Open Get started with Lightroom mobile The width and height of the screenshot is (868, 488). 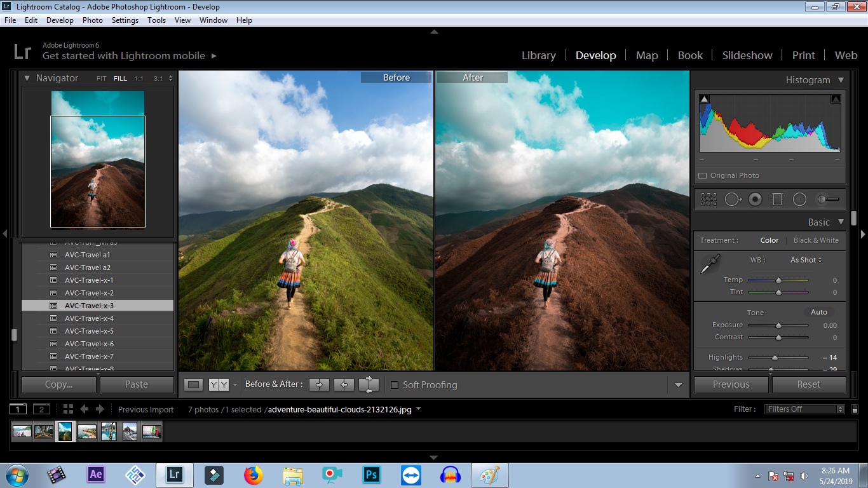coord(130,56)
